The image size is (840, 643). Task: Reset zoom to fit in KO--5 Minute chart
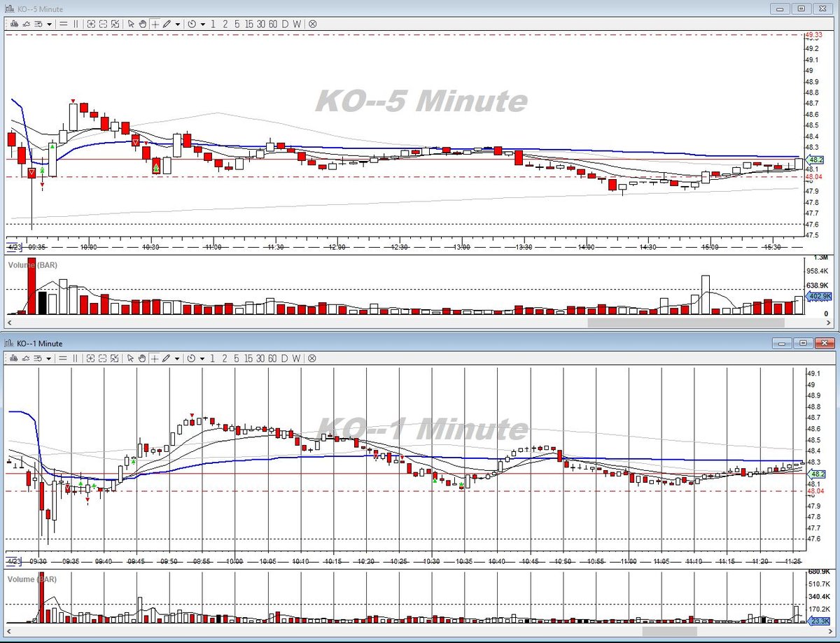pyautogui.click(x=115, y=24)
